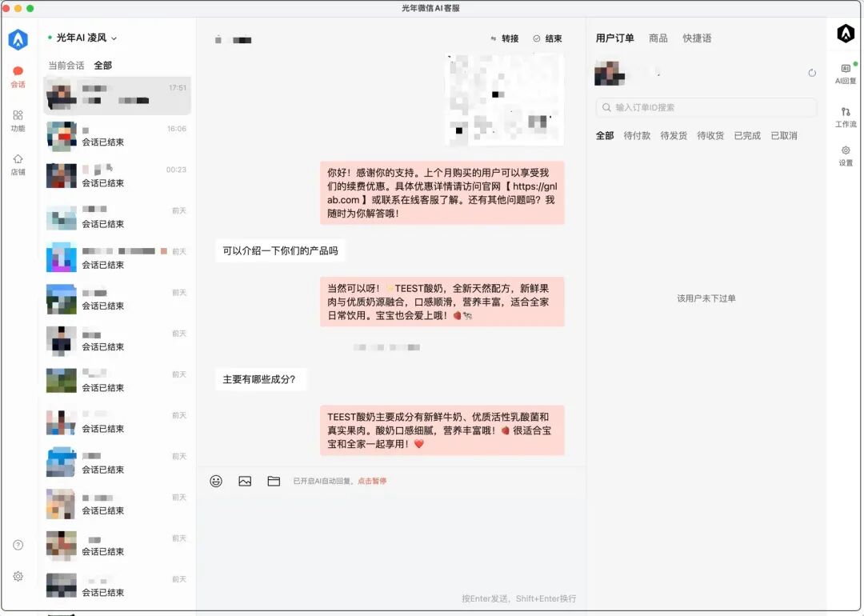Insert an image into the message

click(245, 481)
